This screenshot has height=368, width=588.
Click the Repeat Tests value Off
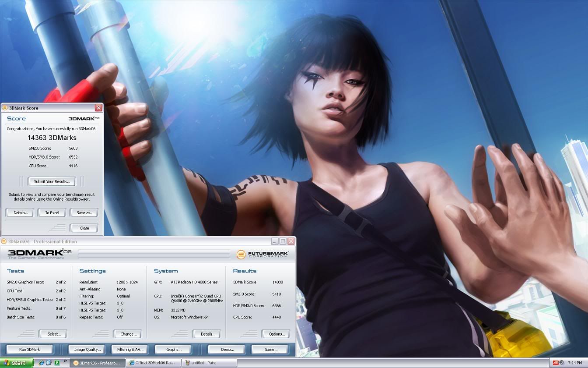pos(119,317)
